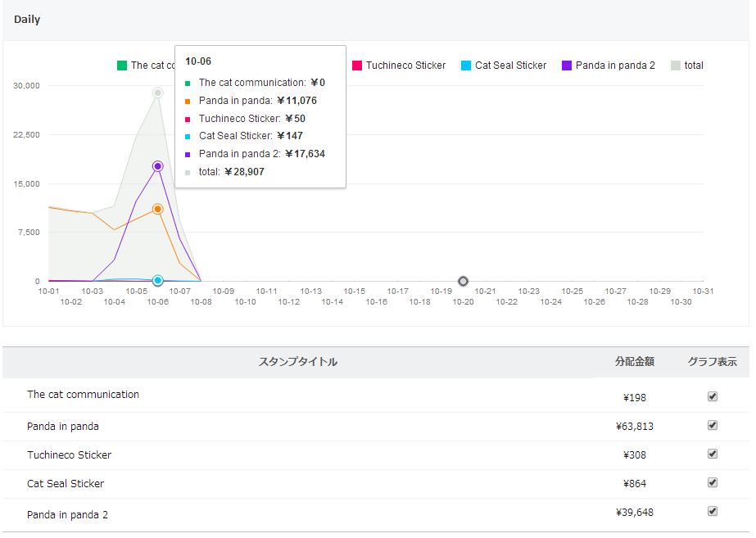The height and width of the screenshot is (538, 756).
Task: Select the Panda in panda 2 table row title
Action: click(67, 515)
